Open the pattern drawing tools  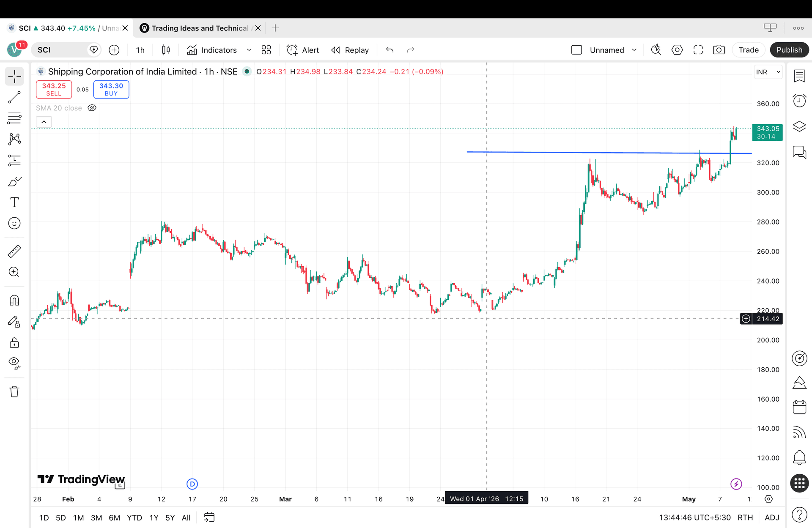tap(14, 139)
